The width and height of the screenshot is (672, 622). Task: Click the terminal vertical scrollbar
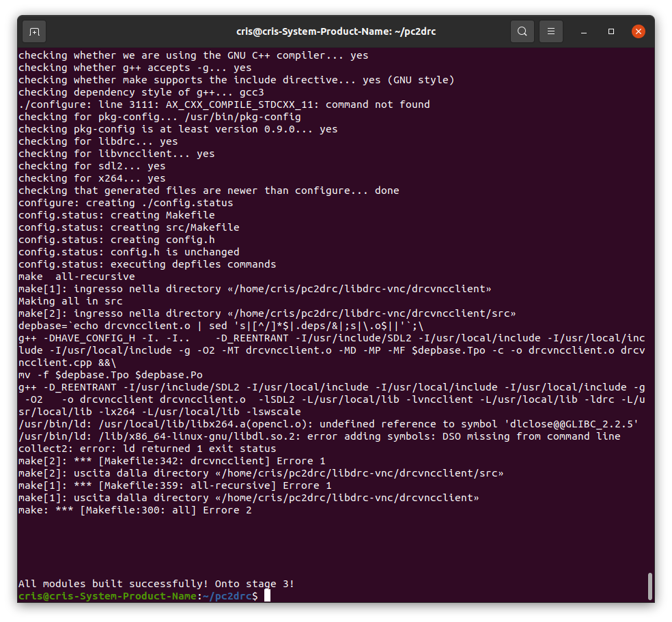coord(649,586)
